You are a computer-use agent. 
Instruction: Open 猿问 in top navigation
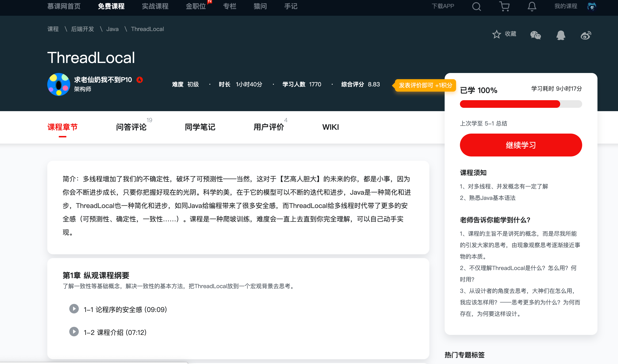[260, 6]
